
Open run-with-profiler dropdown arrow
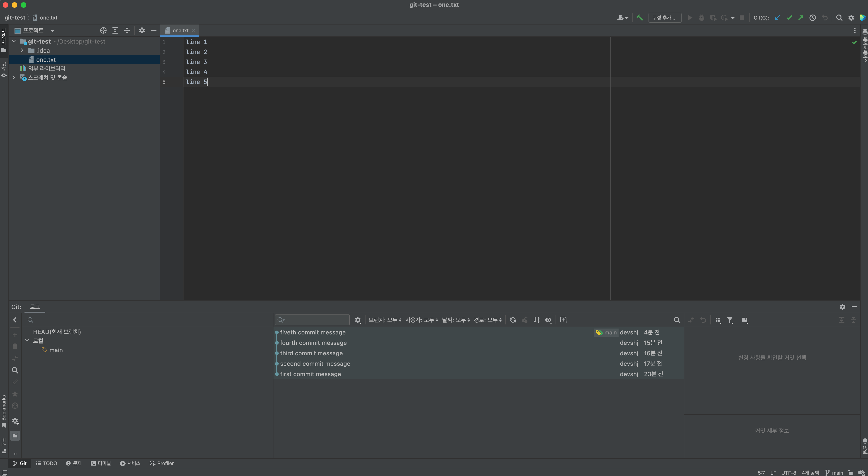pos(733,18)
